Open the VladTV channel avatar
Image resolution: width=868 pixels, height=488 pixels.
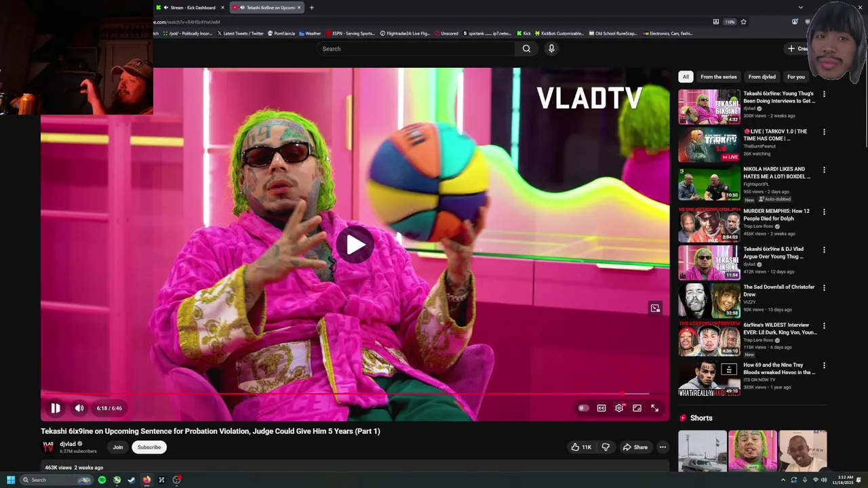coord(48,447)
